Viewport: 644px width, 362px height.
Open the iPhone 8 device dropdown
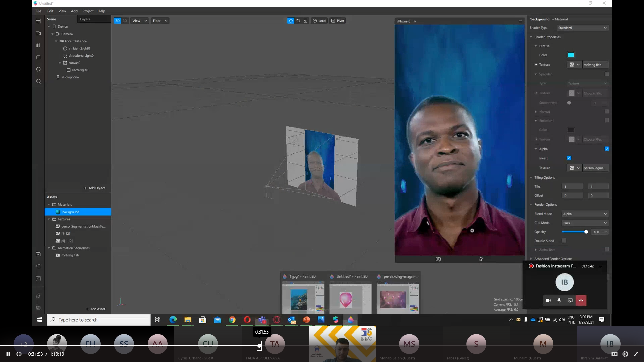[407, 21]
